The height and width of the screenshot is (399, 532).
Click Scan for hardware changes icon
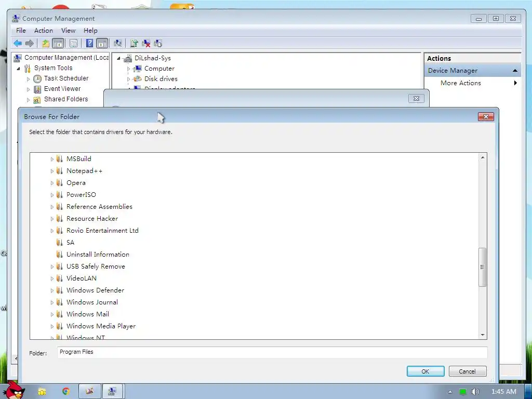point(118,43)
